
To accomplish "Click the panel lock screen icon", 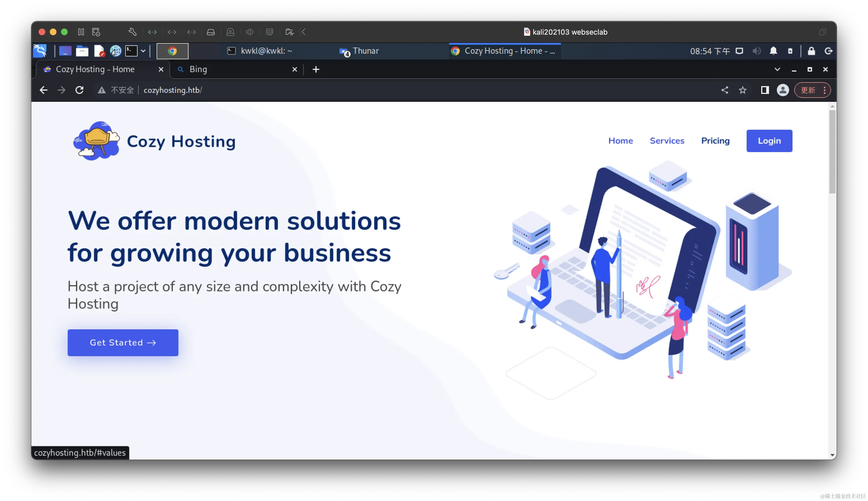I will pos(811,51).
